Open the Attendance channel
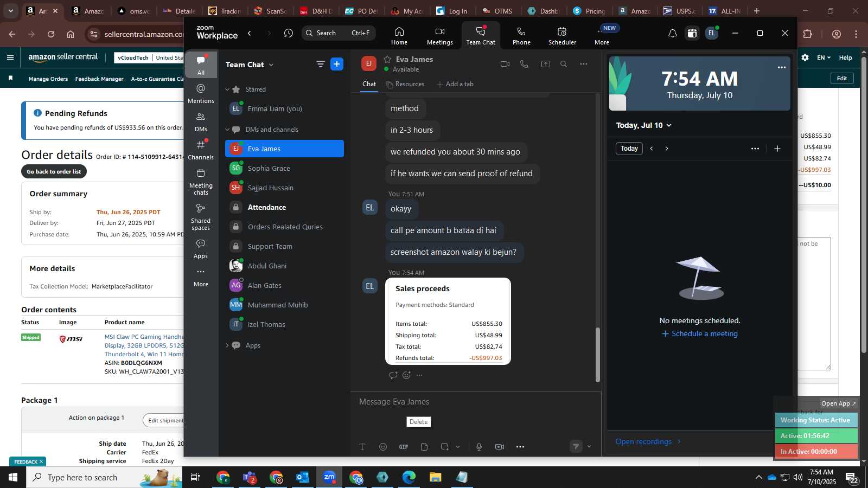 point(284,207)
